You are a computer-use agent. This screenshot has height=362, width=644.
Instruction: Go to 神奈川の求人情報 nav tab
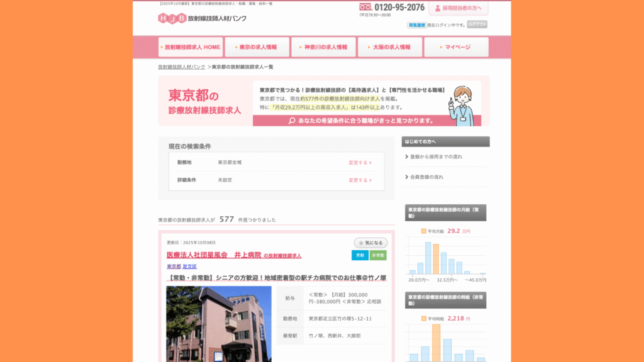coord(324,47)
